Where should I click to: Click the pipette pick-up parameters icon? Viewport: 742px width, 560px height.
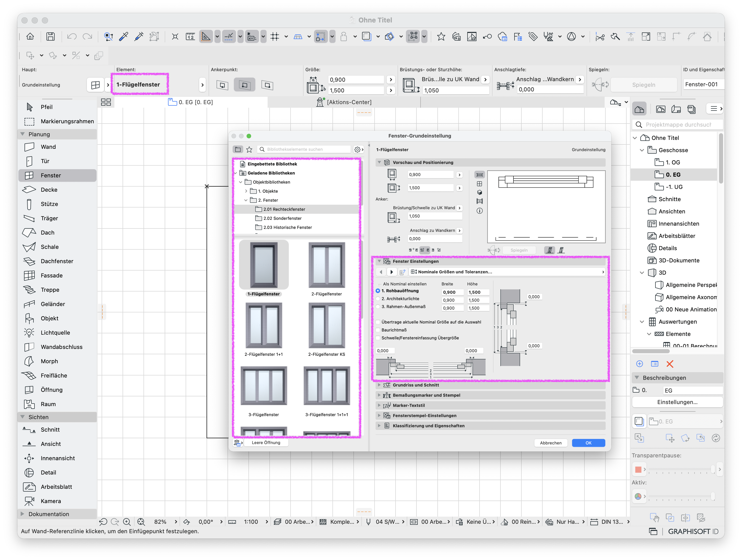[123, 36]
